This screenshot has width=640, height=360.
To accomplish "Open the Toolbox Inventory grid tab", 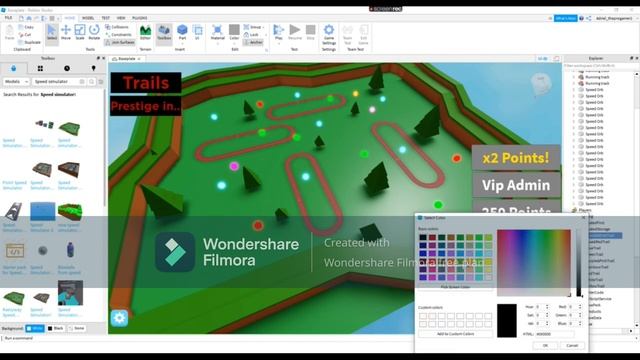I will [x=40, y=68].
